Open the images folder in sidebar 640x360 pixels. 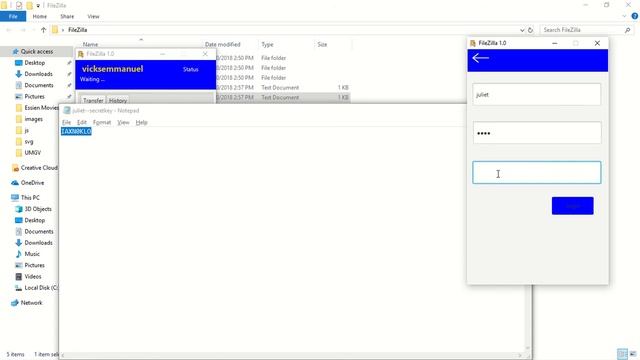pyautogui.click(x=33, y=119)
